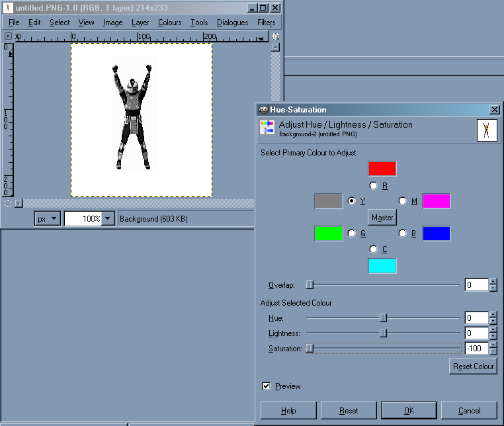Click the image preview thumbnail in Hue-Saturation dialog
504x426 pixels.
(x=487, y=130)
